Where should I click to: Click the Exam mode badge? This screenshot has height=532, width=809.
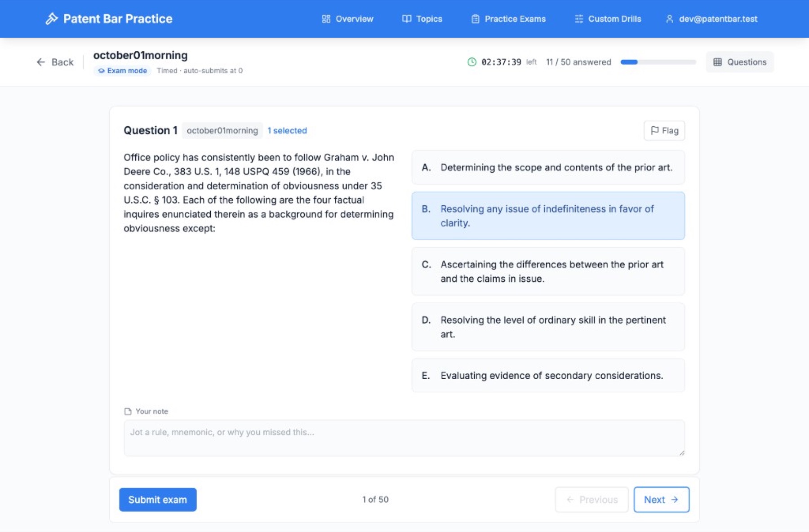click(x=122, y=71)
